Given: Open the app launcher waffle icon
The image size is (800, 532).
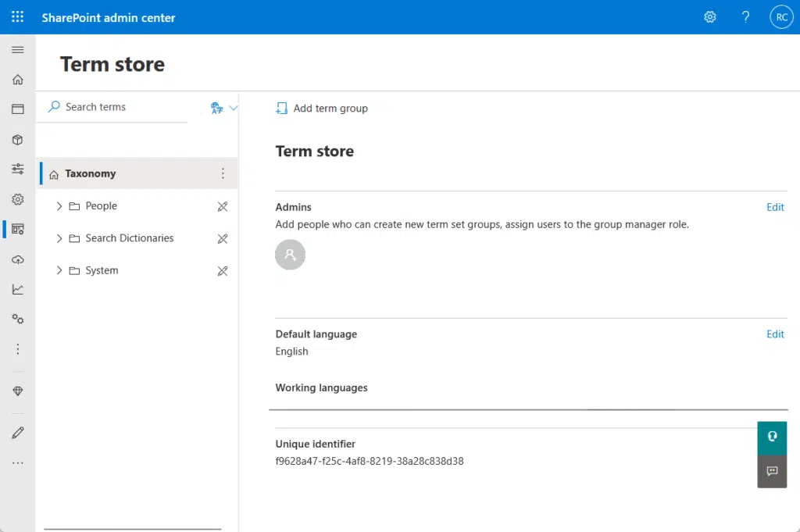Looking at the screenshot, I should click(17, 17).
